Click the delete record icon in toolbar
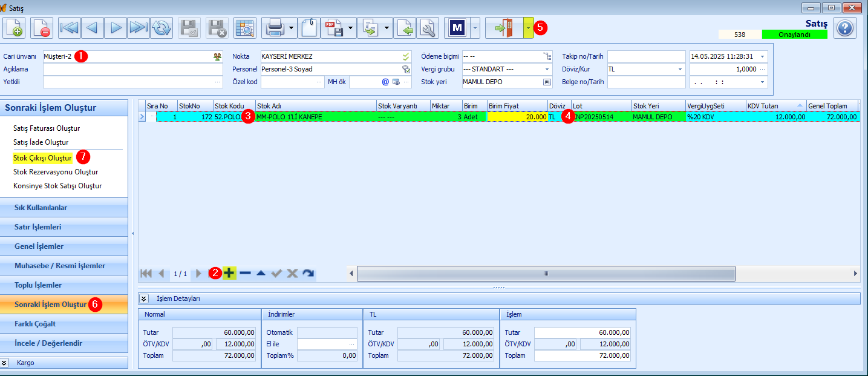 [x=42, y=28]
